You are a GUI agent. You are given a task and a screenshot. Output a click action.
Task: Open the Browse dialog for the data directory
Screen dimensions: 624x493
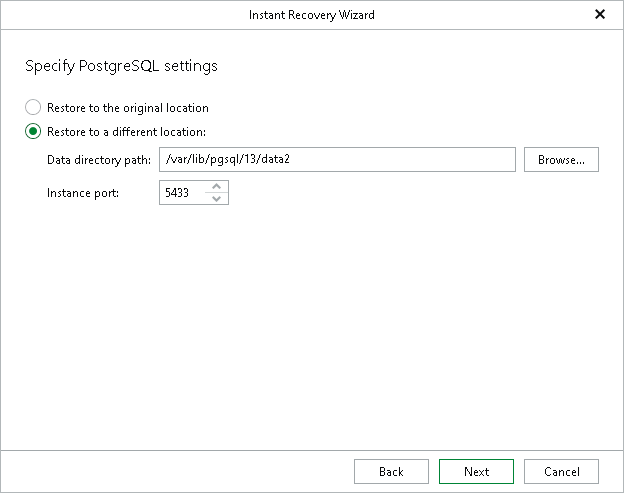click(x=561, y=160)
